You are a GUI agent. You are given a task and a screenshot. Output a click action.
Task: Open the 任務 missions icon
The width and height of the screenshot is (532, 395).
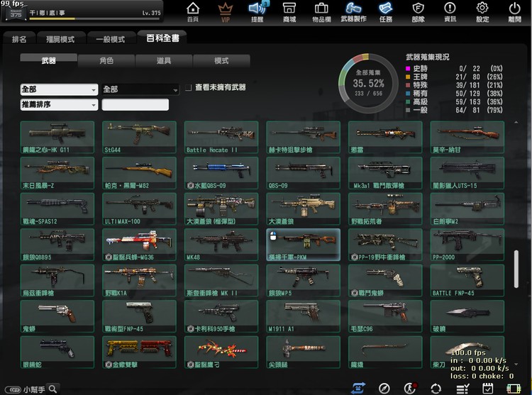pyautogui.click(x=386, y=12)
